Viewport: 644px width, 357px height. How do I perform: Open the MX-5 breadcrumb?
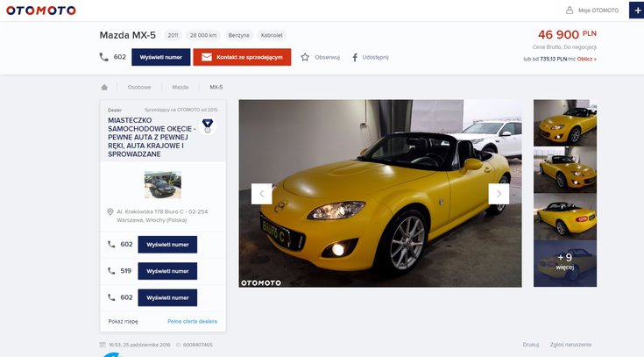(x=216, y=87)
